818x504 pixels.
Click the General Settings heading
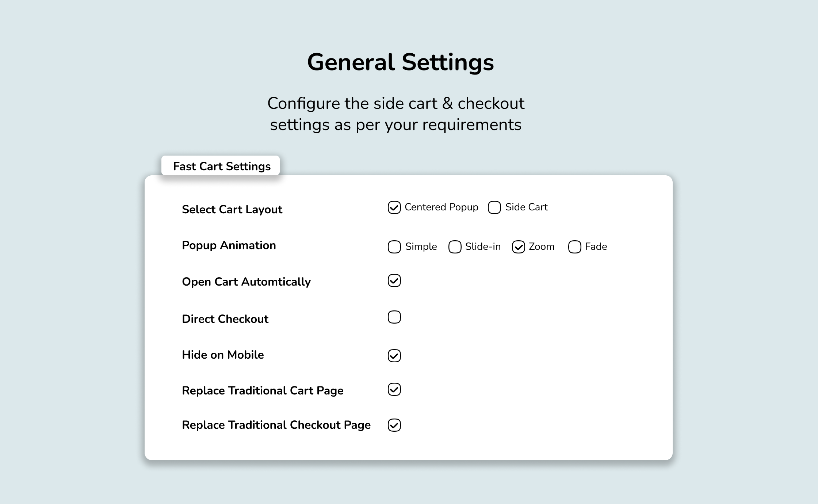click(x=401, y=62)
